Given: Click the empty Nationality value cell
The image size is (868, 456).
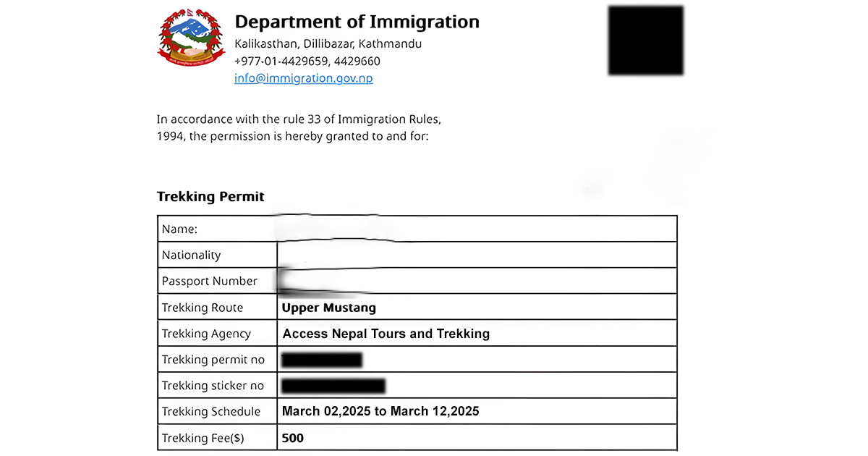Looking at the screenshot, I should click(476, 255).
